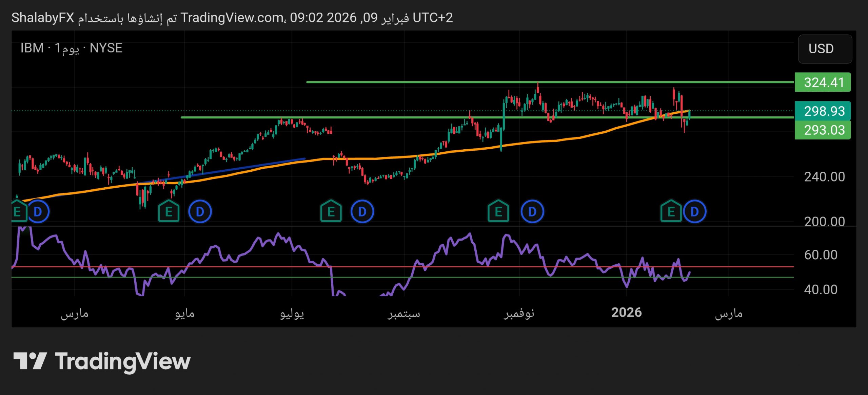This screenshot has width=868, height=395.
Task: Click the dividend D marker near November
Action: pos(532,211)
